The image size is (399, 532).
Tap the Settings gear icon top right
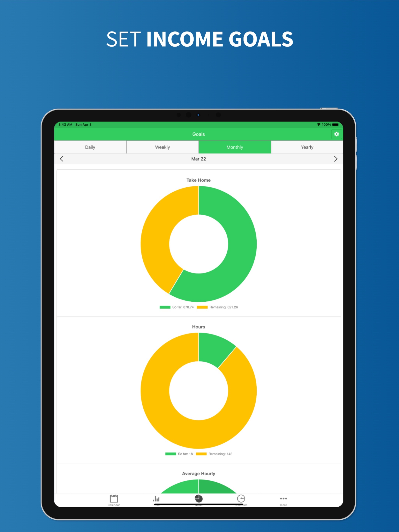point(337,134)
